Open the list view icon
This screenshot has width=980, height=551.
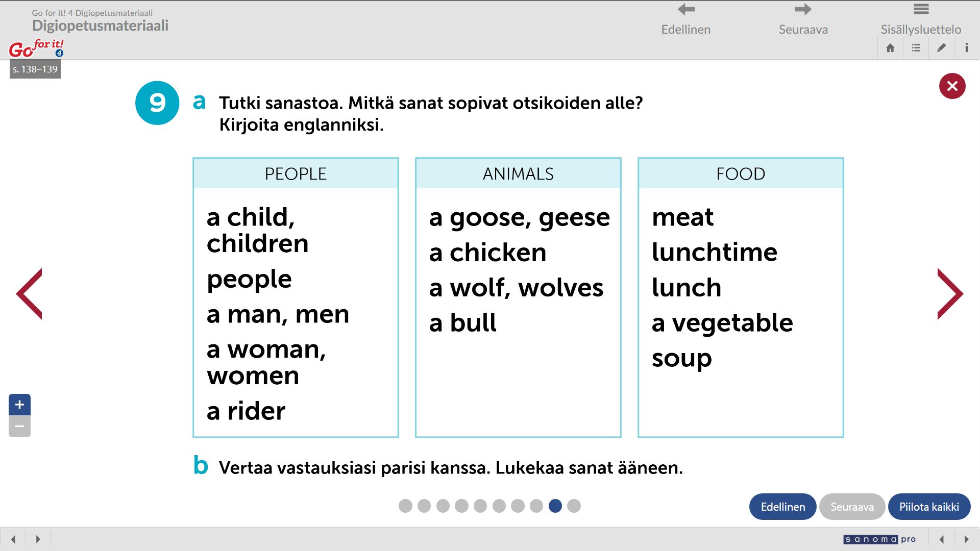coord(916,48)
